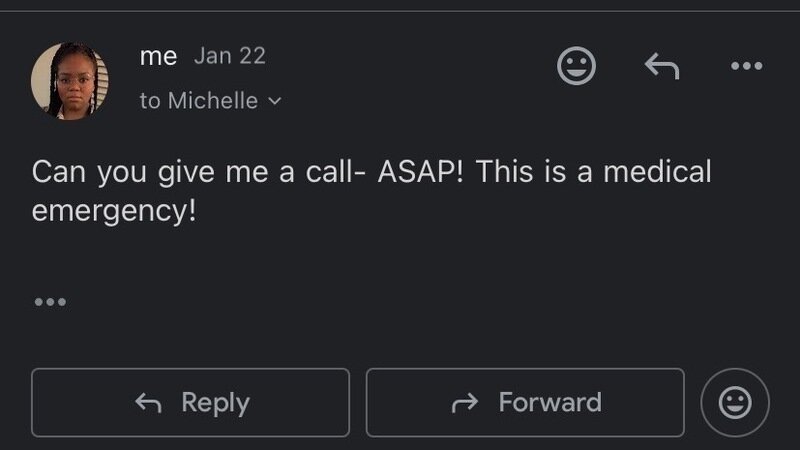This screenshot has height=450, width=800.
Task: Show trimmed content via the ellipsis icon
Action: 49,302
